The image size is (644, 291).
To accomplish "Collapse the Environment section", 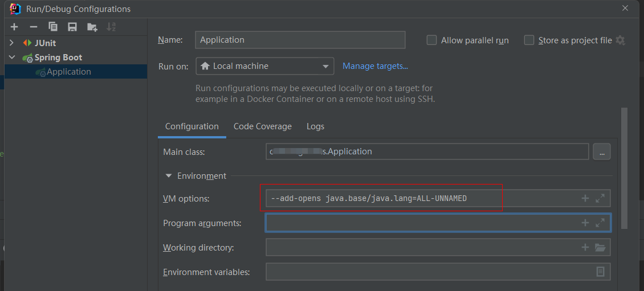I will [x=169, y=176].
